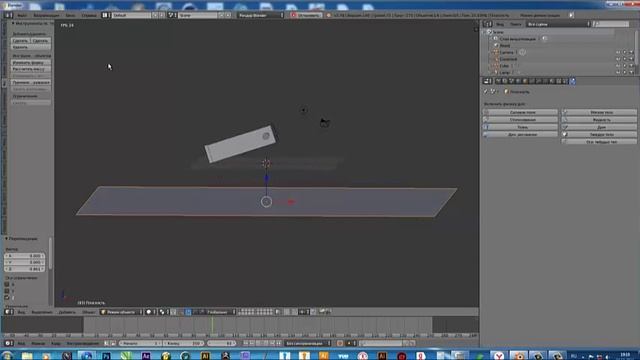640x360 pixels.
Task: Open the outliner display mode dropdown
Action: pyautogui.click(x=558, y=24)
